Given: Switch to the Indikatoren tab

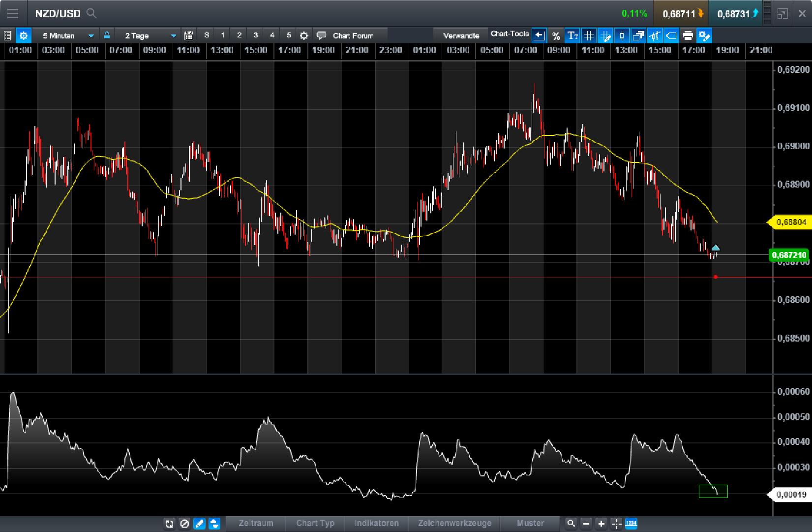Looking at the screenshot, I should pyautogui.click(x=376, y=523).
